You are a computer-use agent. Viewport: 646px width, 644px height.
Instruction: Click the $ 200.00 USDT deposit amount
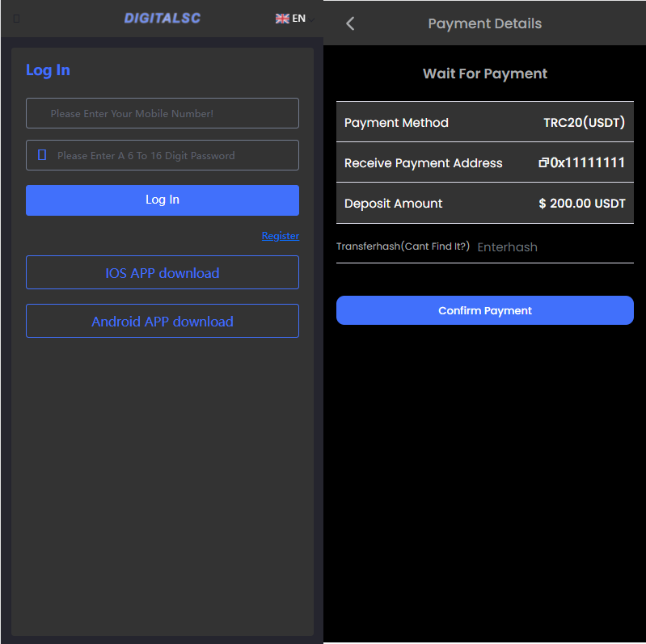[582, 204]
